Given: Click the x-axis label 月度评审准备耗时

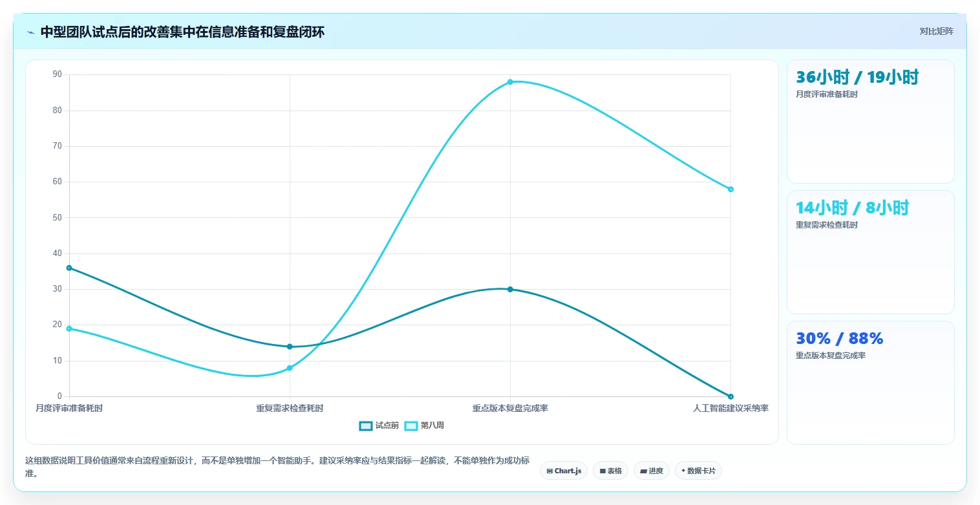Looking at the screenshot, I should coord(69,408).
